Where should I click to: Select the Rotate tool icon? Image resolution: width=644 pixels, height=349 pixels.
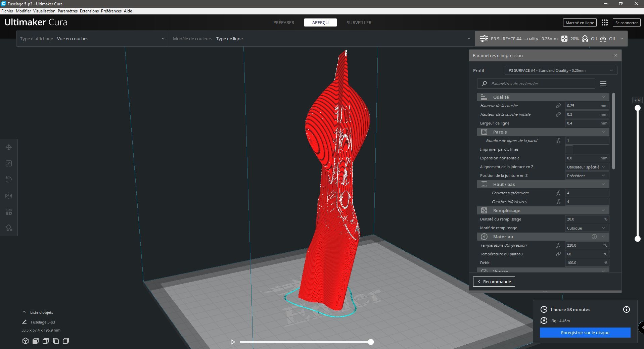pos(9,180)
